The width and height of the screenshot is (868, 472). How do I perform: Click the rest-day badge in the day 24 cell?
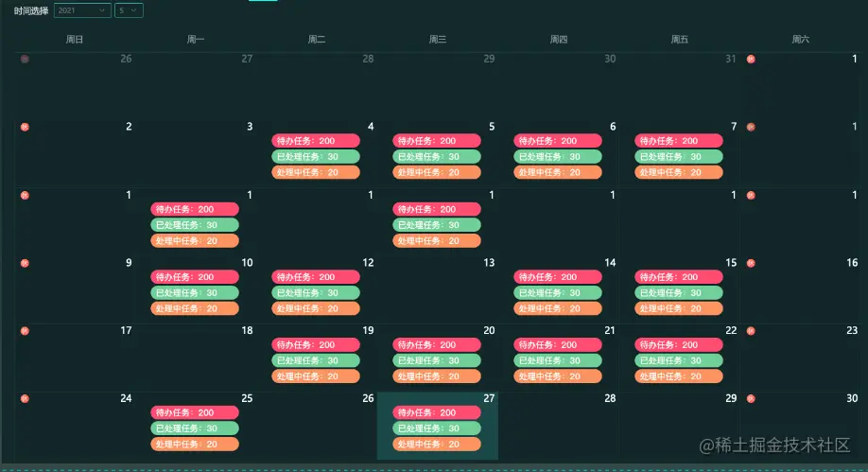[25, 398]
